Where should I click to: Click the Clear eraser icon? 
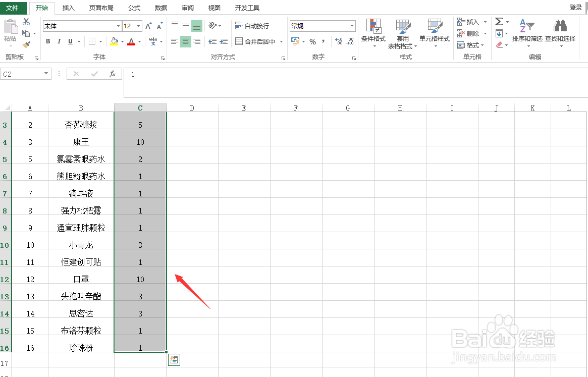click(x=499, y=45)
